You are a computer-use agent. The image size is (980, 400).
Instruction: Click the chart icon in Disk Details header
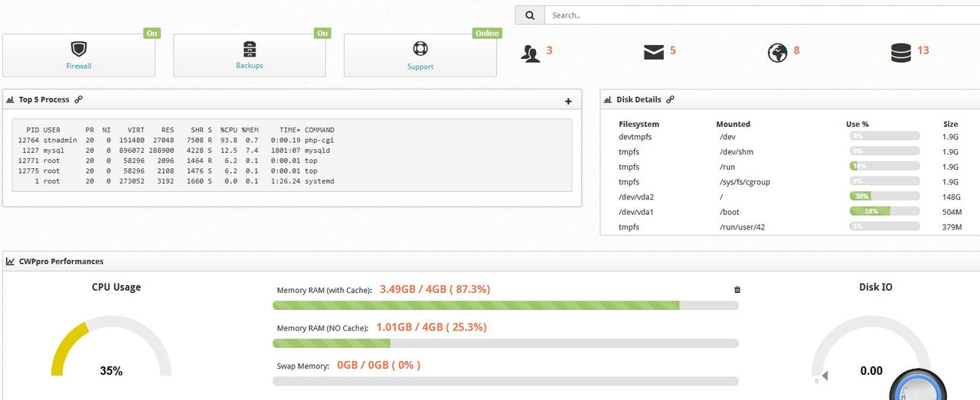tap(608, 99)
